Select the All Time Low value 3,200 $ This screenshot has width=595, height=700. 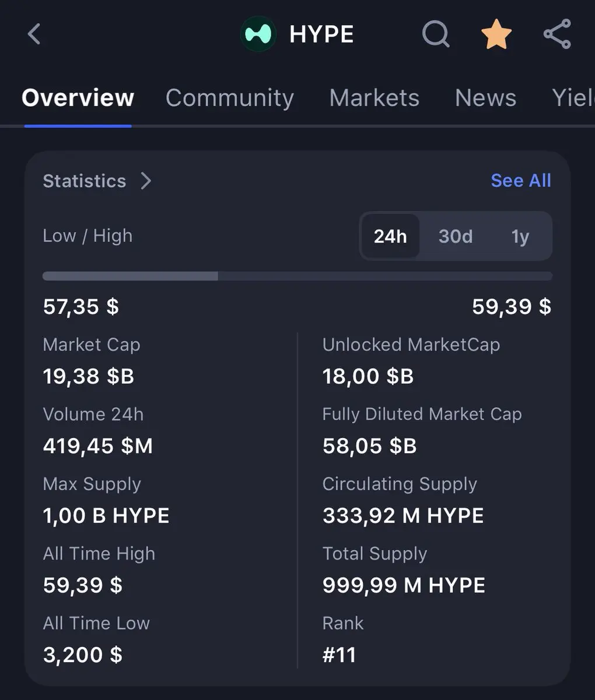tap(83, 654)
